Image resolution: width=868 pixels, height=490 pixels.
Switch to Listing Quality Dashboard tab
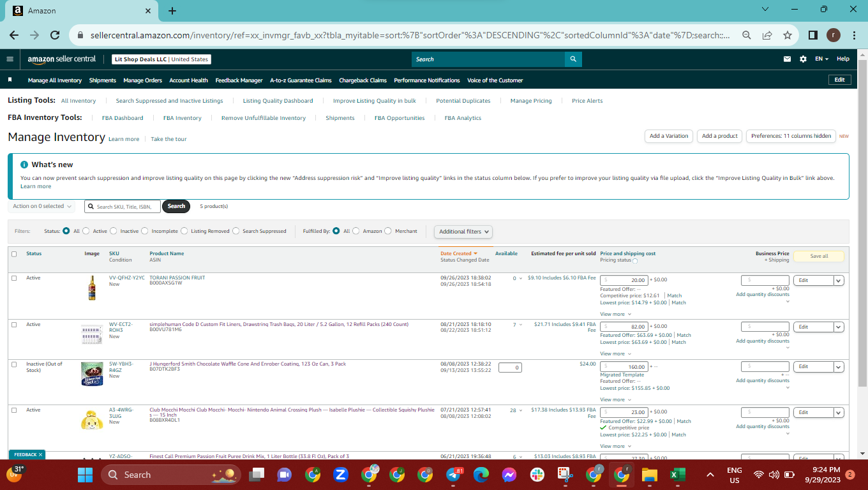click(278, 101)
